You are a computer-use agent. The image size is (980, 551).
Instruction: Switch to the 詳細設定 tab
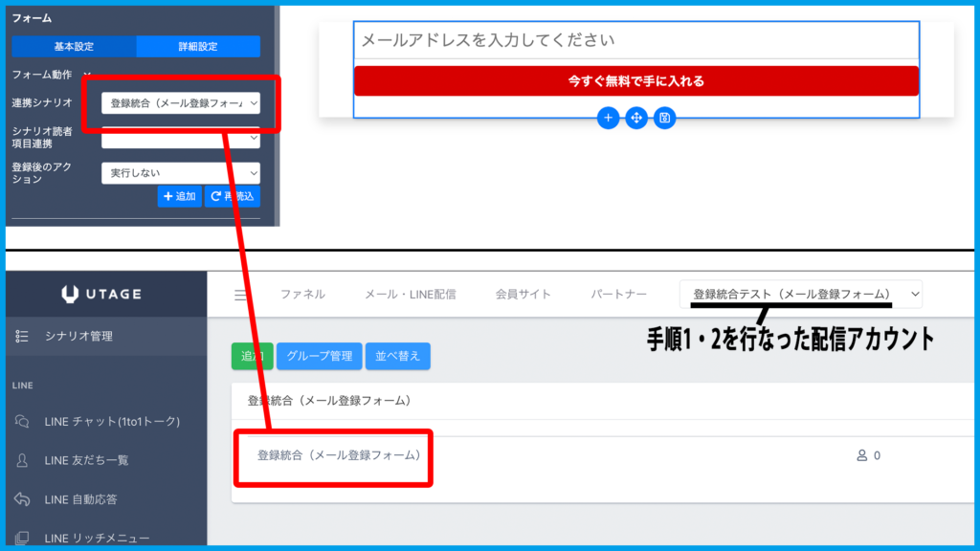(x=198, y=46)
